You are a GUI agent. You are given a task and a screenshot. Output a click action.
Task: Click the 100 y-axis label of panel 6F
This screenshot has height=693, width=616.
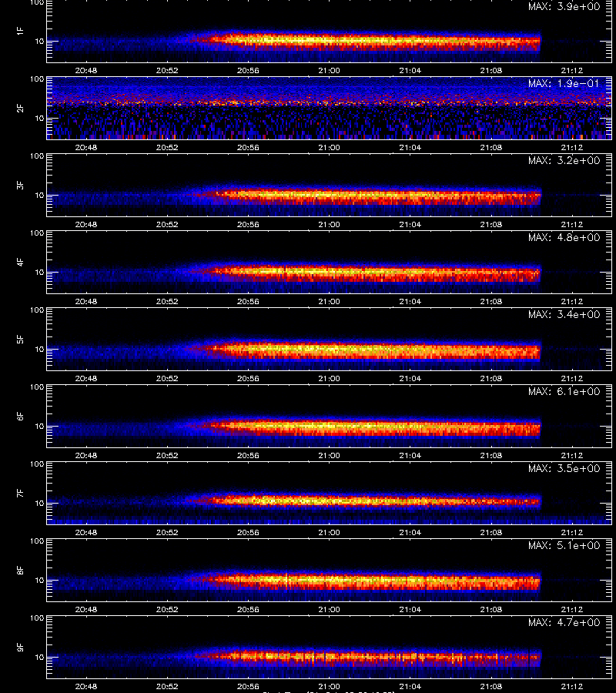click(x=37, y=387)
